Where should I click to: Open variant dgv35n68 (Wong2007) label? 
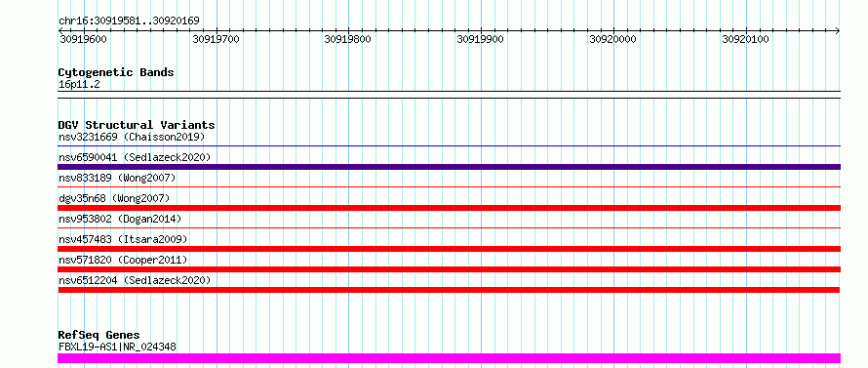click(114, 198)
